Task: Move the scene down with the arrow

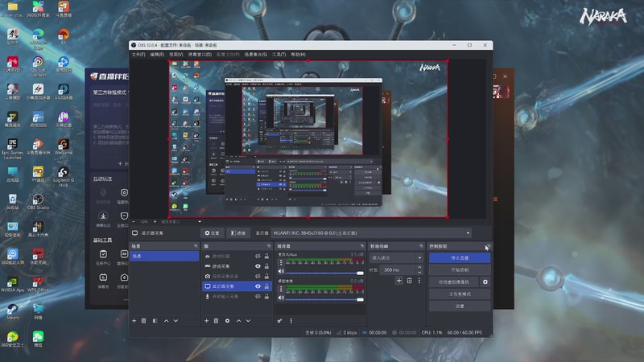Action: [175, 320]
